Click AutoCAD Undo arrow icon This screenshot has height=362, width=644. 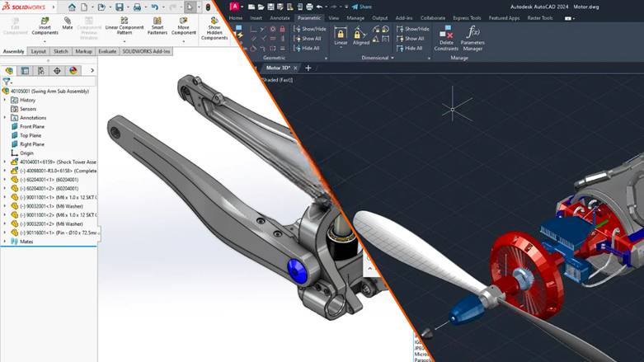click(x=319, y=7)
